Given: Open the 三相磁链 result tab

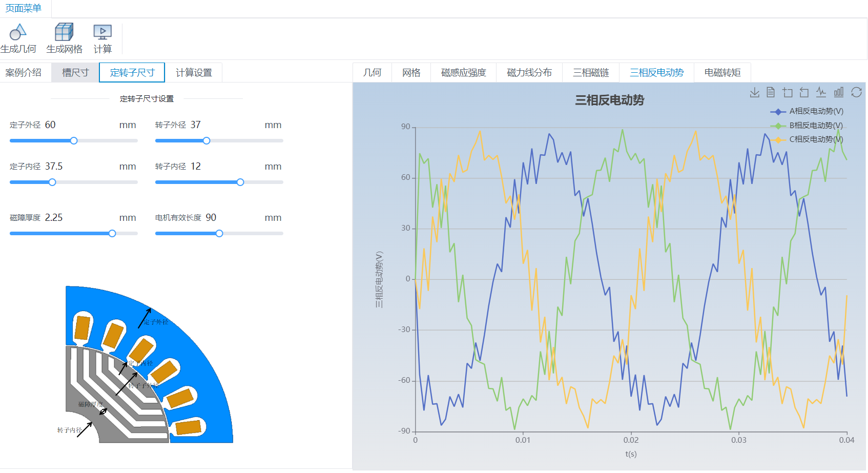Looking at the screenshot, I should (591, 73).
